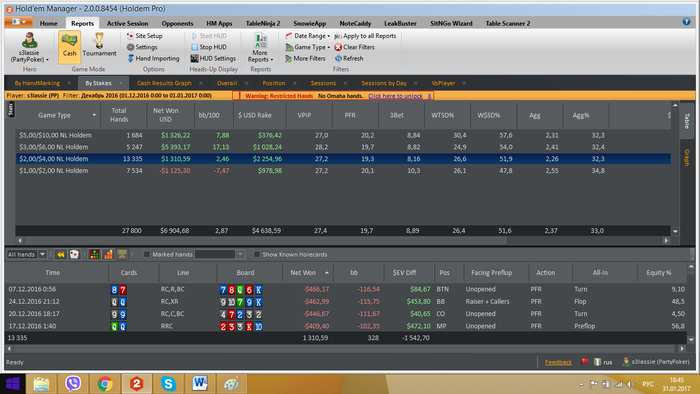Screen dimensions: 700x394
Task: Click Stop HUD
Action: pos(208,47)
